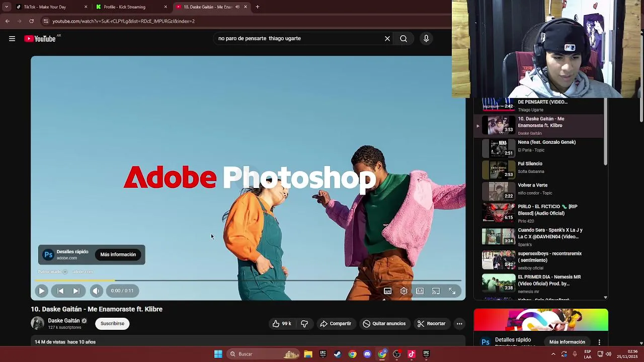
Task: Play 'Nena (feat. Gonzalo Genek)' from playlist
Action: (538, 148)
